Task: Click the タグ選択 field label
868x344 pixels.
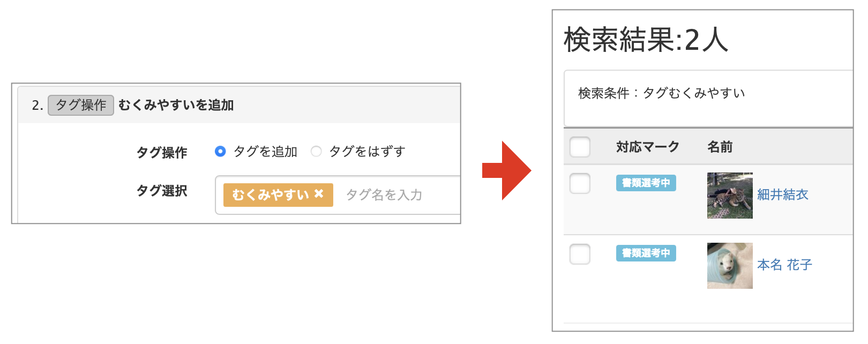Action: tap(162, 191)
